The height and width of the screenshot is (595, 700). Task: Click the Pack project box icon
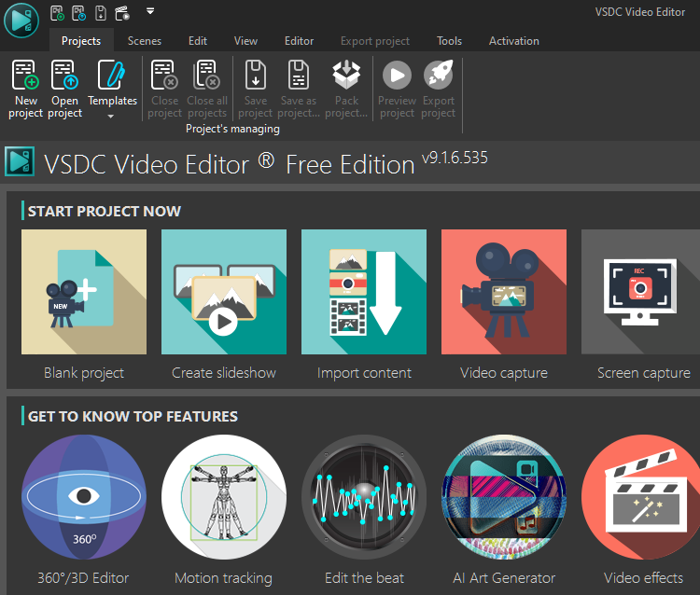(346, 75)
